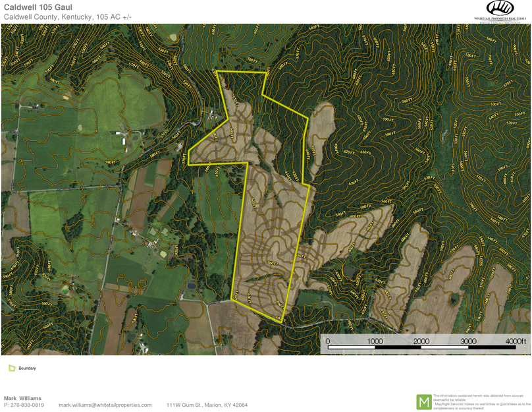Select the 111W Gum St., Marion address
The height and width of the screenshot is (412, 532).
click(207, 405)
